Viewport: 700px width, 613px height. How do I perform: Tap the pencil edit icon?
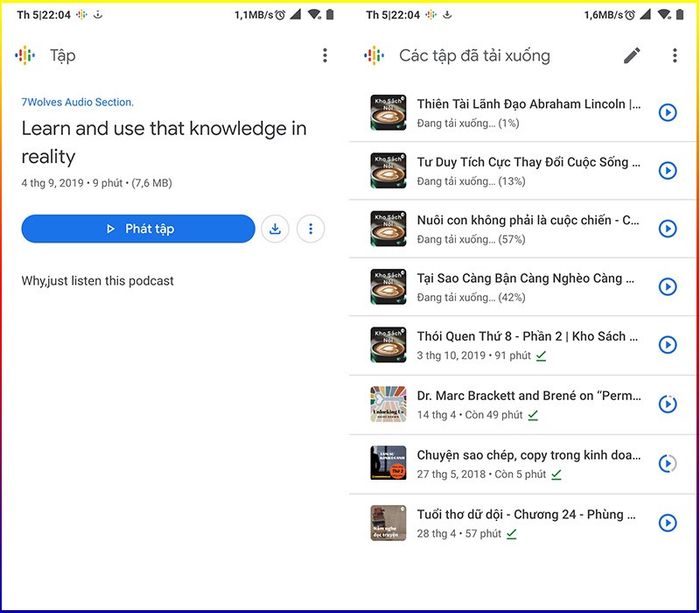point(632,56)
